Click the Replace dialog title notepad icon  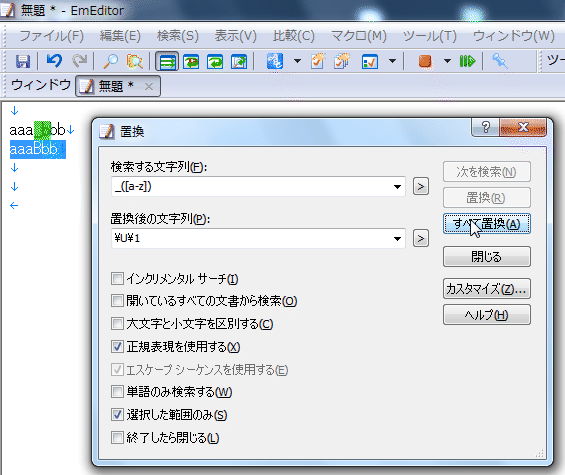tap(107, 132)
